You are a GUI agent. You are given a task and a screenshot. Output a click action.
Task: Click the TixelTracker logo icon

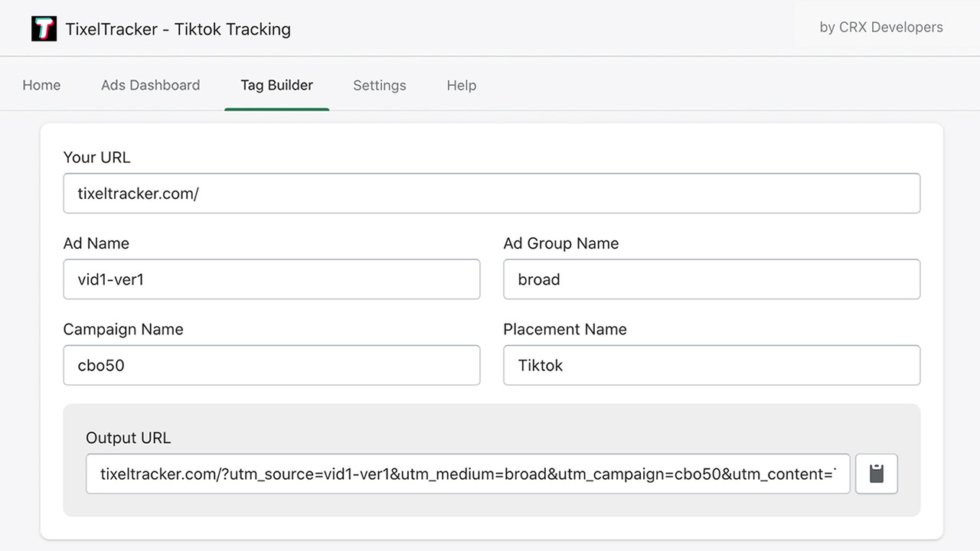pyautogui.click(x=44, y=28)
